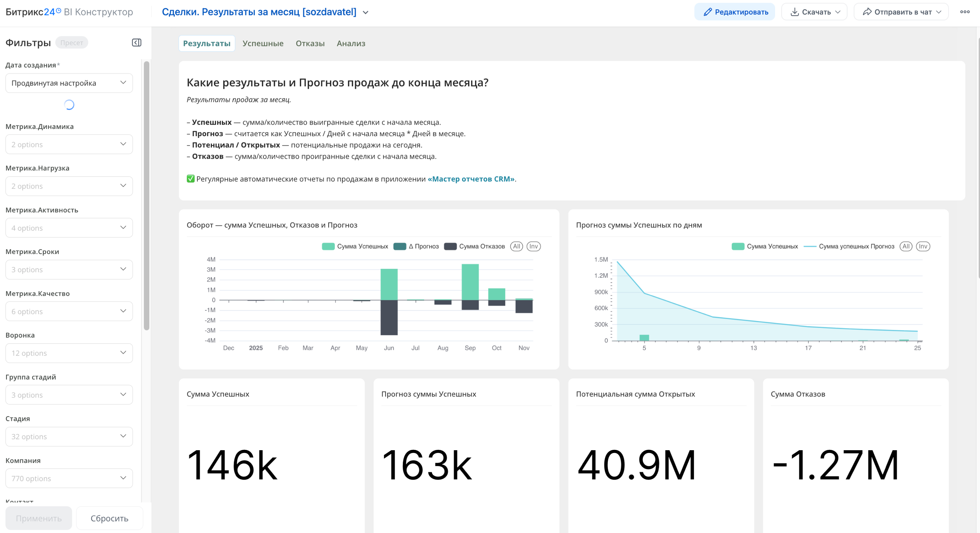Click the Битрикс24 logo
Screen dimensions: 980x533
tap(33, 12)
